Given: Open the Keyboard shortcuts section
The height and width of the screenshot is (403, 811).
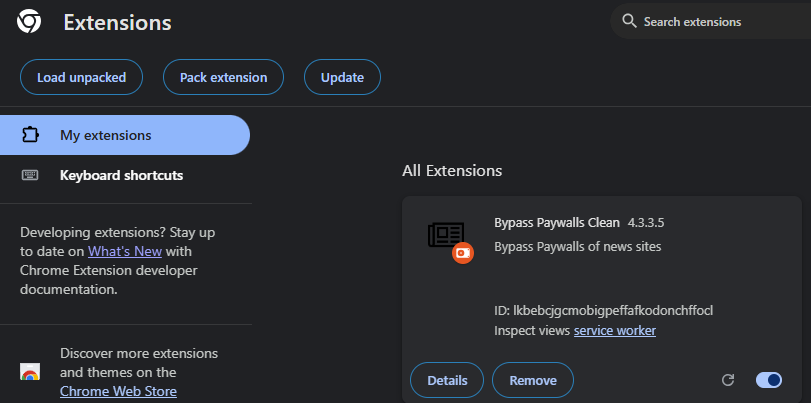Looking at the screenshot, I should [125, 175].
